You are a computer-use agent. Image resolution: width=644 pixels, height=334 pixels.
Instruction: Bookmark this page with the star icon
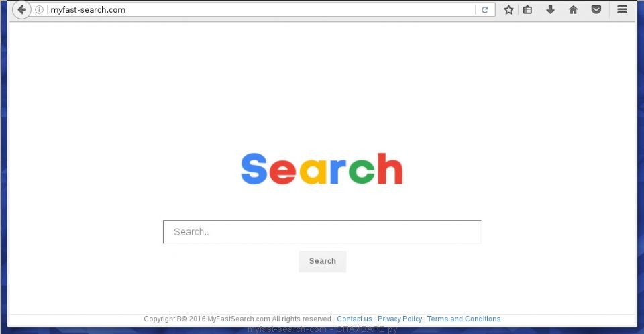(x=508, y=10)
